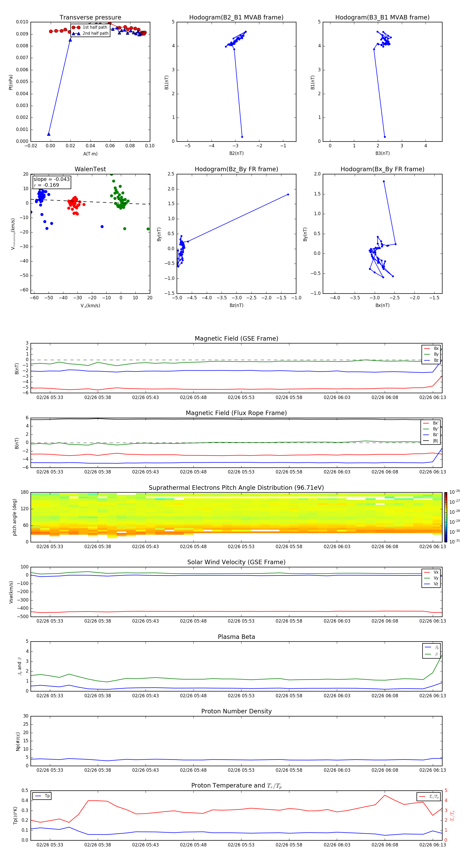
Task: Click the topmost point in Bx_By hodogram
Action: click(x=384, y=181)
